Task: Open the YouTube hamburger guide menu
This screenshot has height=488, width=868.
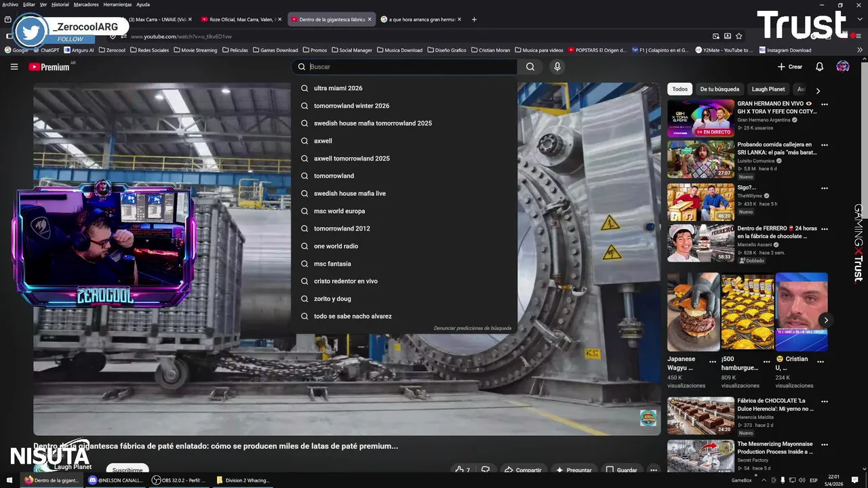Action: (x=14, y=66)
